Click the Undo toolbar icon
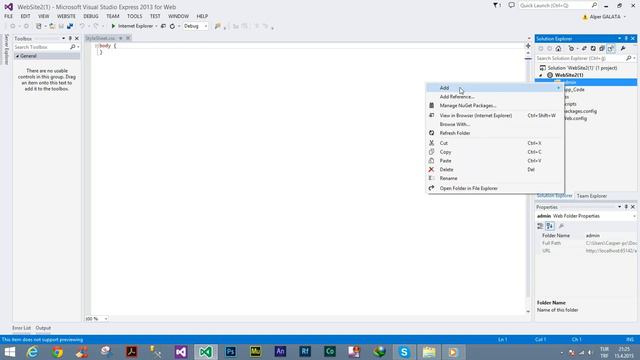The height and width of the screenshot is (360, 640). (82, 26)
